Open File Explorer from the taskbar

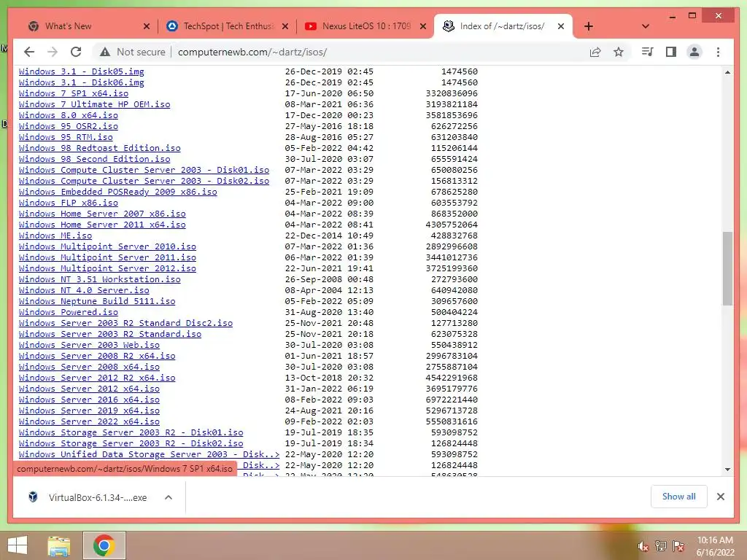pos(58,545)
